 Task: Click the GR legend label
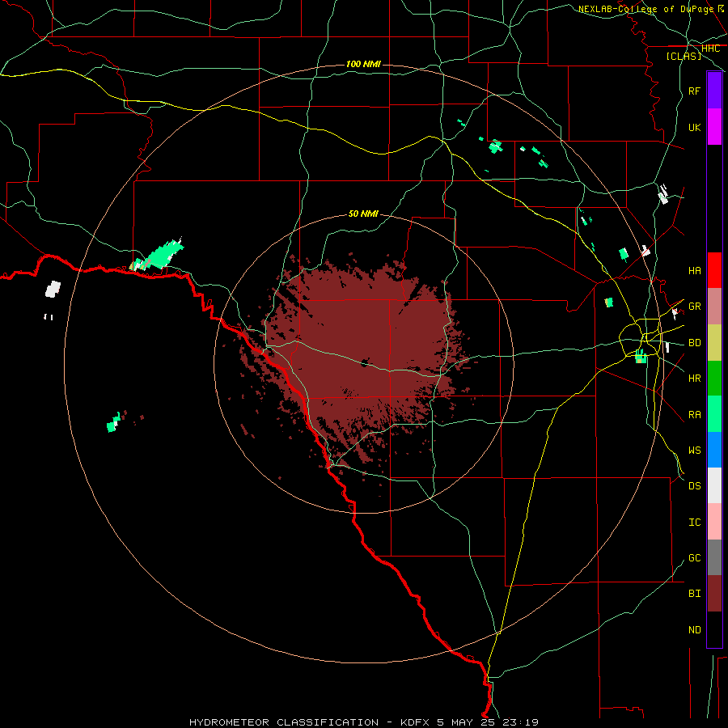[x=694, y=307]
